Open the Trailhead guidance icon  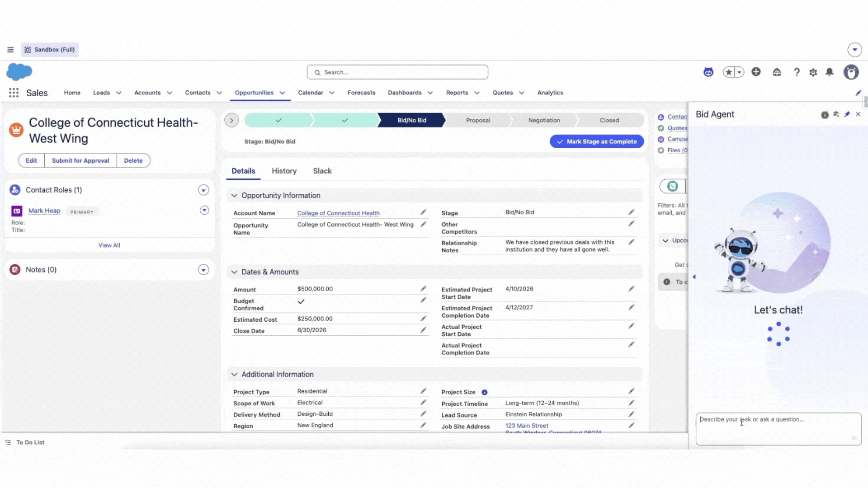(777, 72)
